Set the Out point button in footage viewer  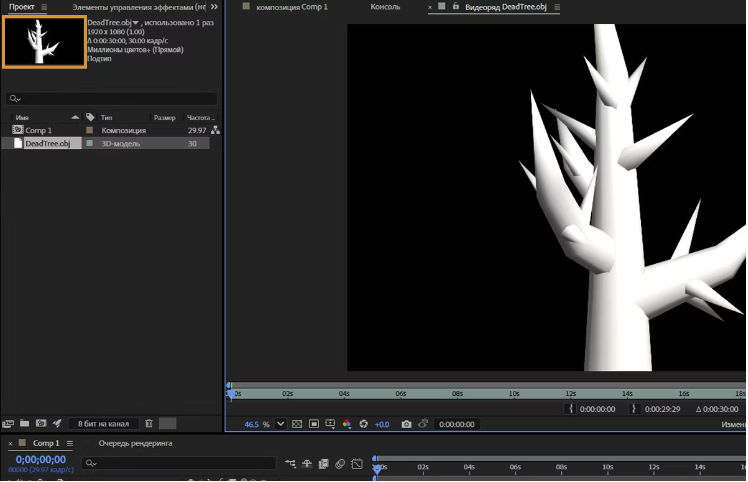click(x=634, y=409)
